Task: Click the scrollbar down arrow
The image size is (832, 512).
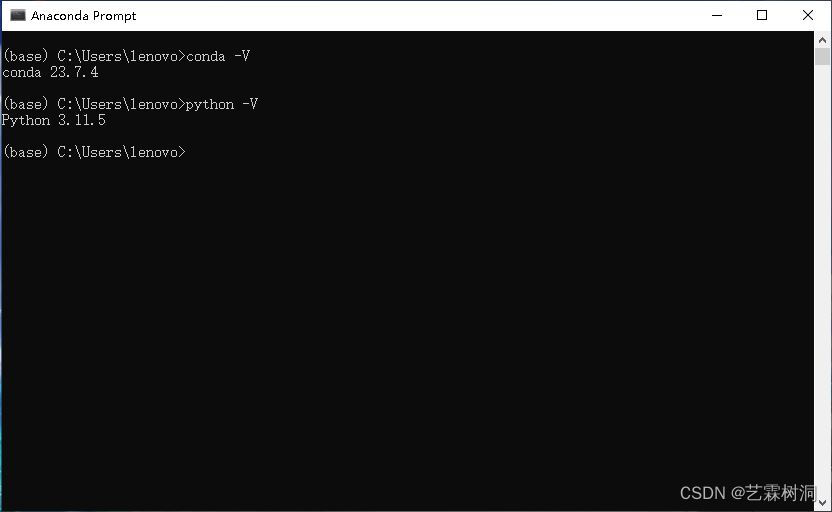Action: pyautogui.click(x=822, y=502)
